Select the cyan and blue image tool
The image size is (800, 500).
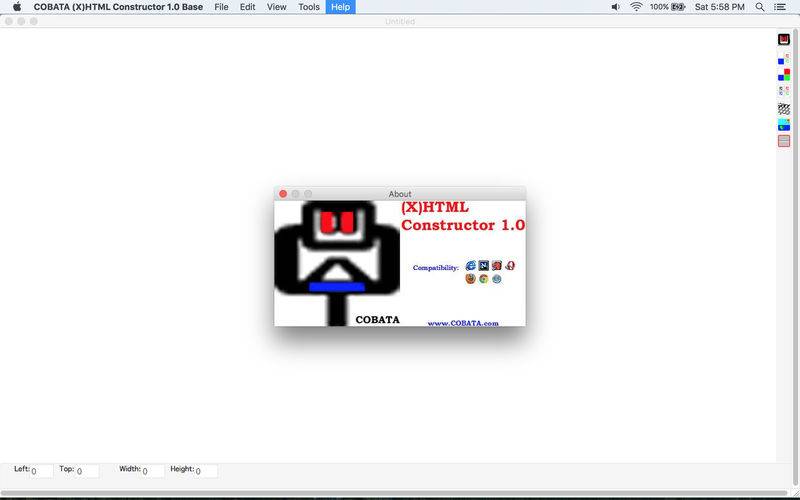coord(784,124)
